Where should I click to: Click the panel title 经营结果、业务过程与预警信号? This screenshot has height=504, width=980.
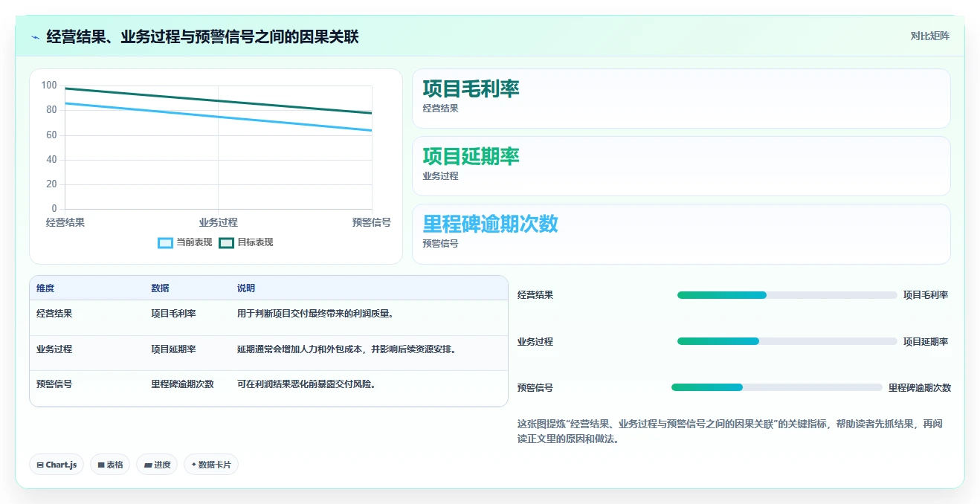(x=202, y=36)
